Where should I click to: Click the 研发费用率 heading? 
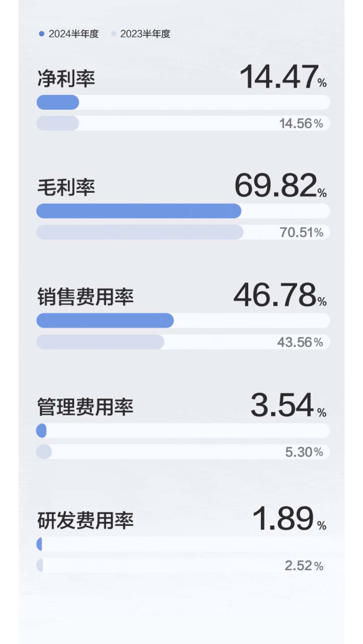85,520
